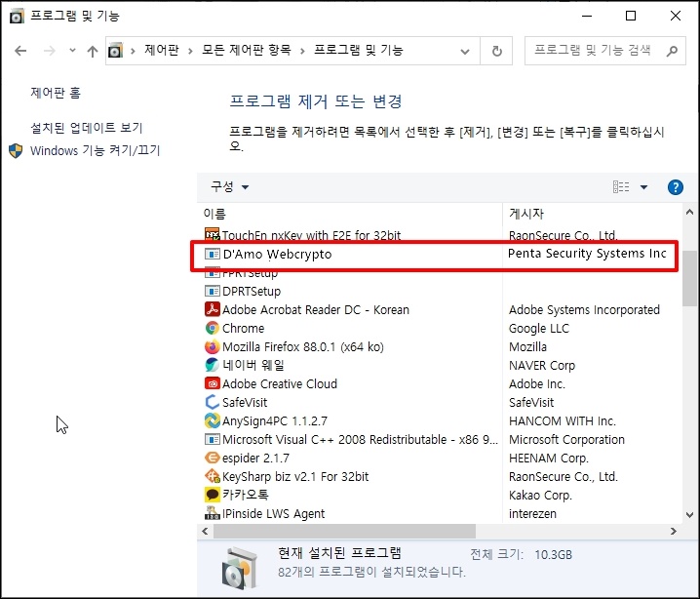The height and width of the screenshot is (599, 700).
Task: Select Mozilla Firefox 88.0.1 (x64 ko)
Action: (x=303, y=347)
